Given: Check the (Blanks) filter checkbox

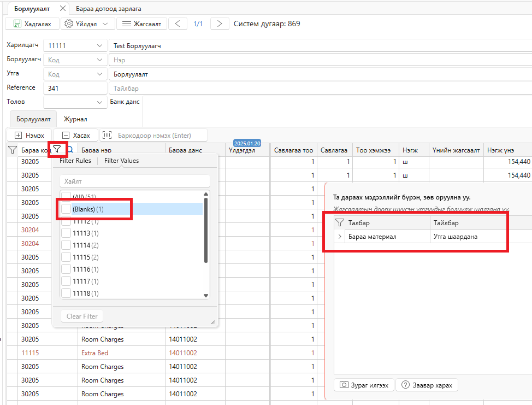Looking at the screenshot, I should (x=66, y=209).
